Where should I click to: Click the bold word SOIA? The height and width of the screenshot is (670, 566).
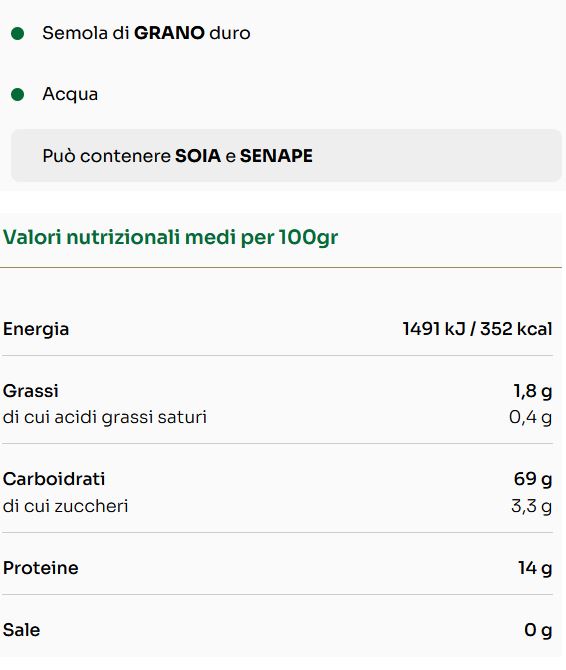pos(198,156)
